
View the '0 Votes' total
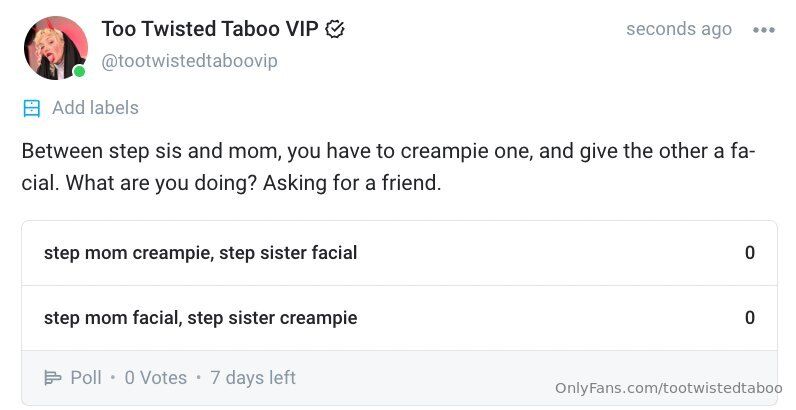coord(155,378)
